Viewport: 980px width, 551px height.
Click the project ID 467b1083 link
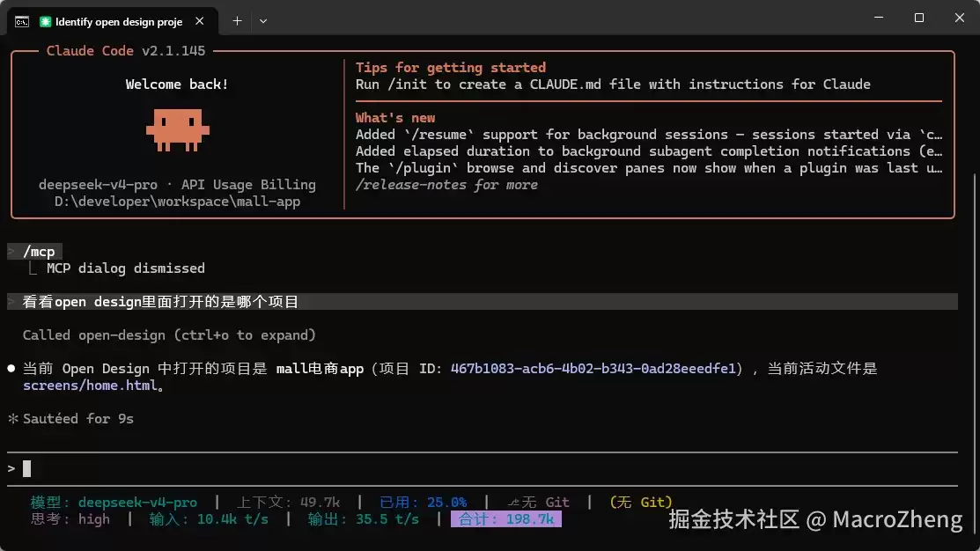(x=593, y=369)
